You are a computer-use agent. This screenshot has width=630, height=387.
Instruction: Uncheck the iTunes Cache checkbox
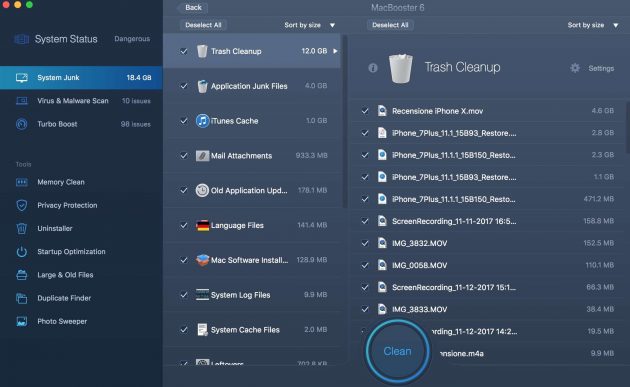click(184, 121)
